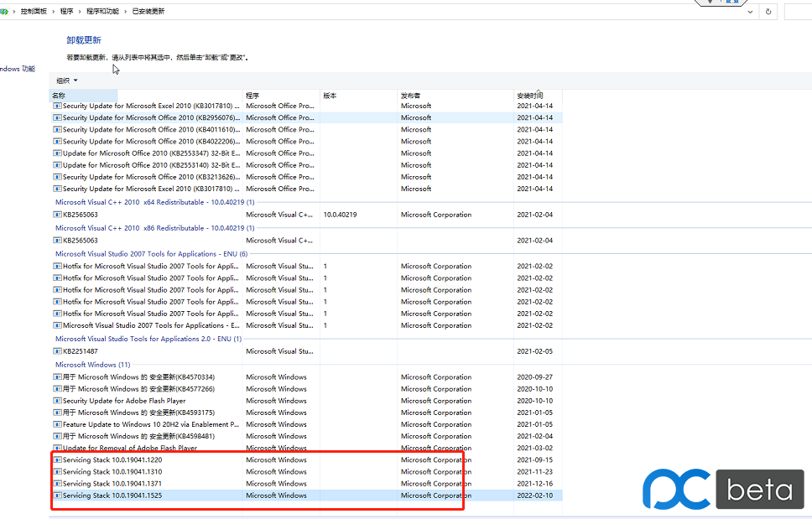The width and height of the screenshot is (812, 519).
Task: Sort list by 发布者 column header
Action: click(x=455, y=96)
